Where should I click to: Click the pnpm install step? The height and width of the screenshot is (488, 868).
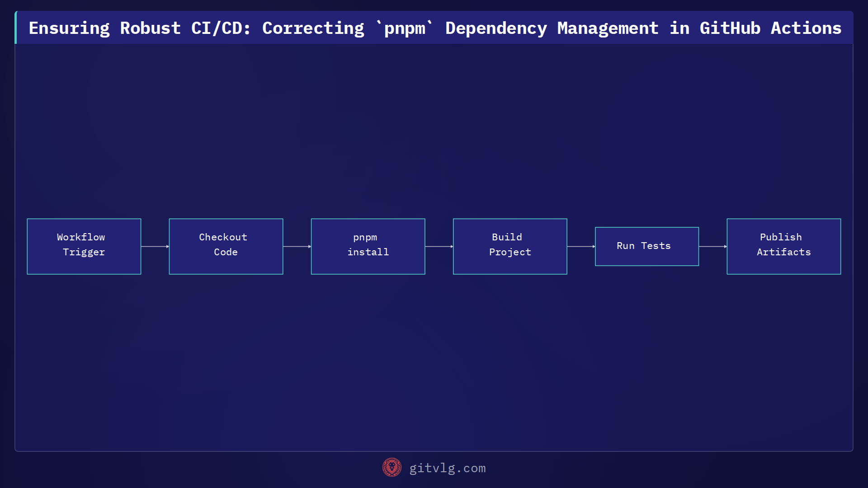[368, 246]
